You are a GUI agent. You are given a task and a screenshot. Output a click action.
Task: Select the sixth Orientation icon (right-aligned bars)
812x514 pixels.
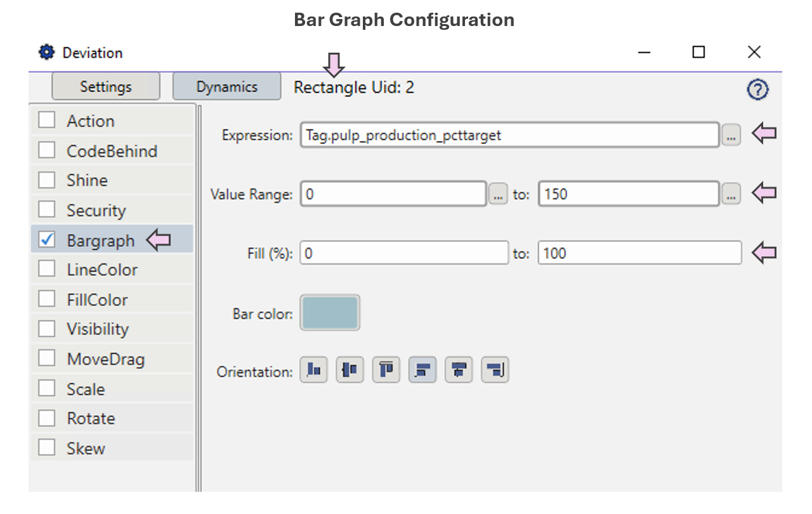pyautogui.click(x=495, y=371)
